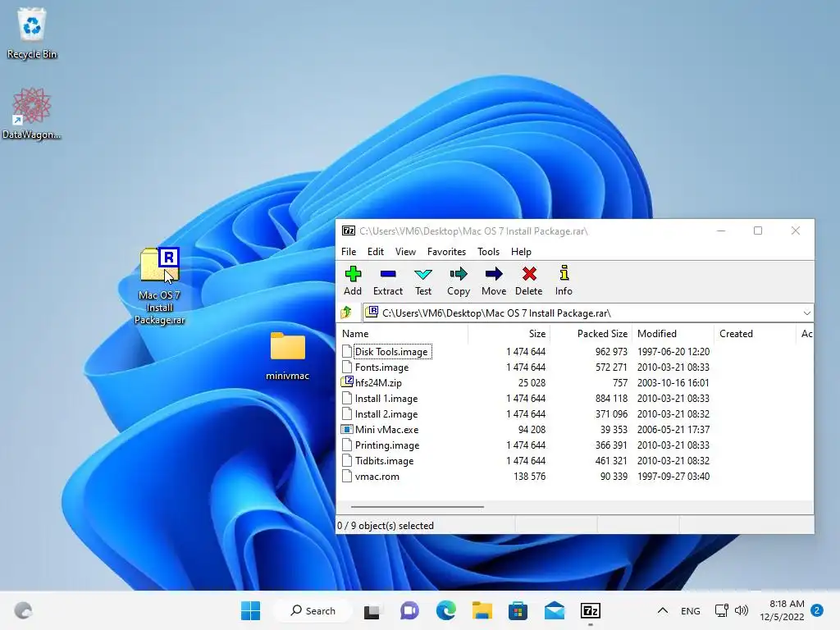Open the Chat app from taskbar
This screenshot has width=840, height=630.
coord(409,610)
